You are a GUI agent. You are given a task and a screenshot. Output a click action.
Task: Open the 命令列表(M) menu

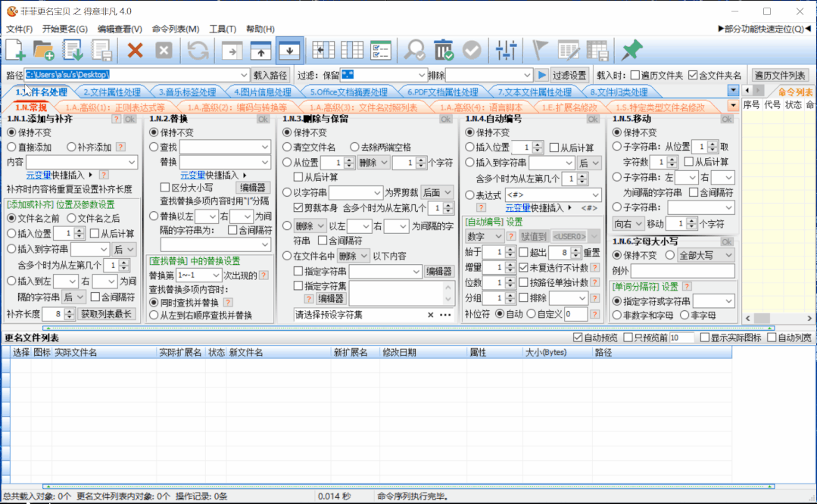pos(176,29)
